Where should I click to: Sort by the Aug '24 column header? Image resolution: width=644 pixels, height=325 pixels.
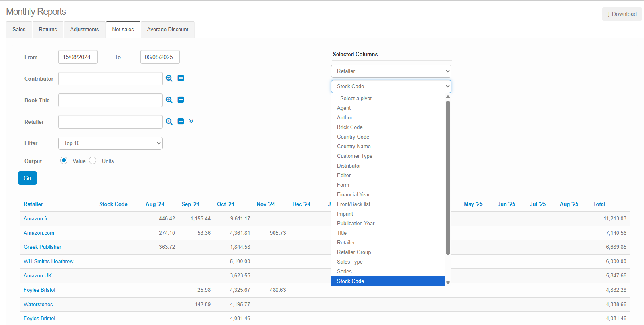pos(155,204)
